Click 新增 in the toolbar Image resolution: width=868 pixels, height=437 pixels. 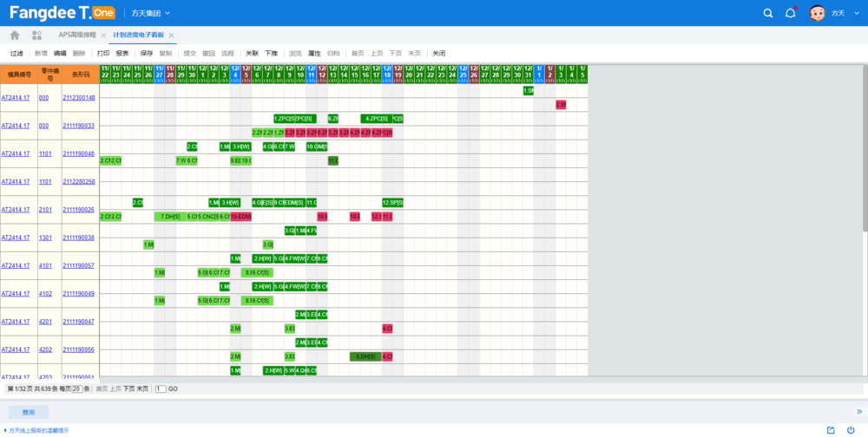pyautogui.click(x=41, y=54)
